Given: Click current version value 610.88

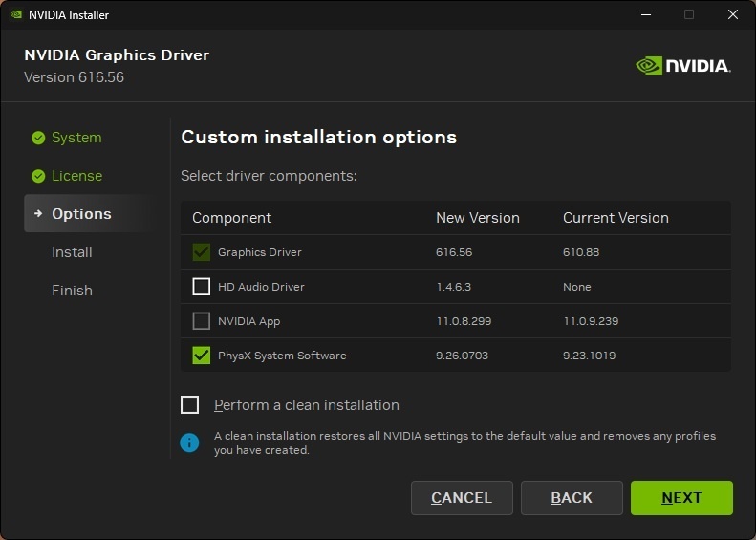Looking at the screenshot, I should coord(581,252).
